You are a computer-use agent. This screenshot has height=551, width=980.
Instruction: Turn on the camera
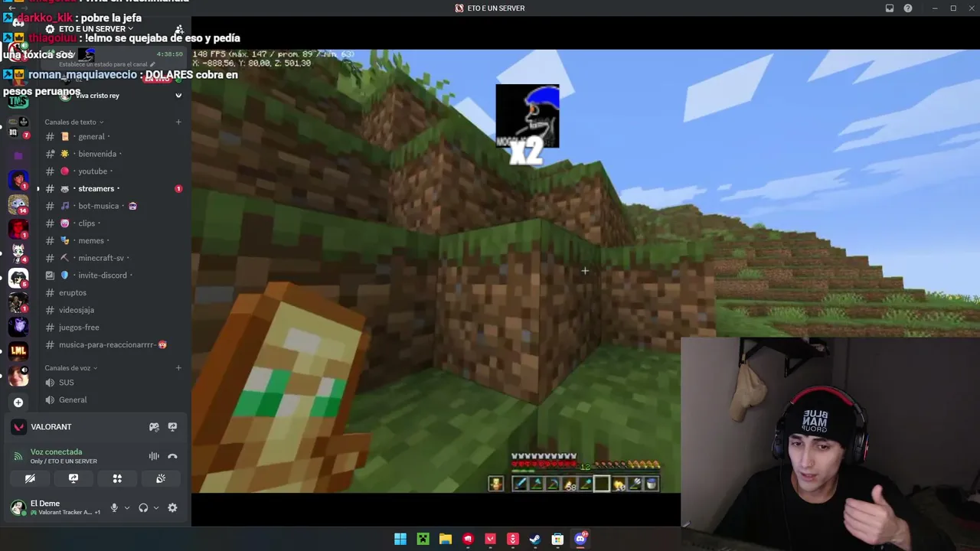(30, 478)
